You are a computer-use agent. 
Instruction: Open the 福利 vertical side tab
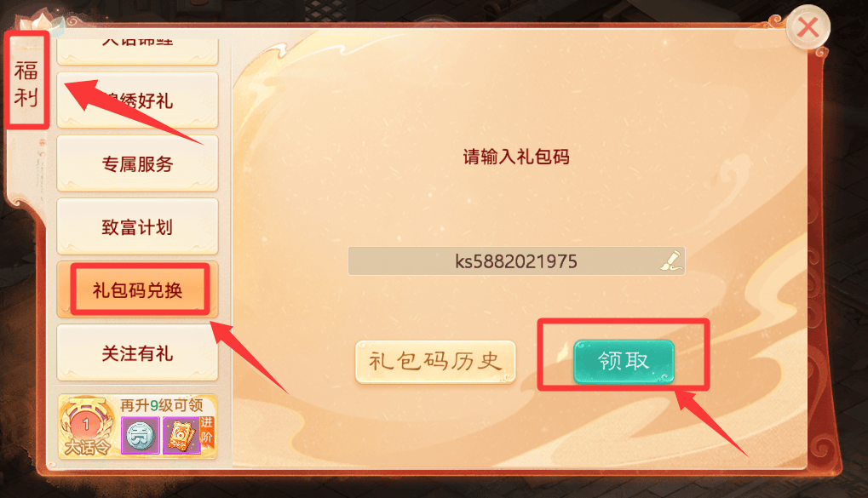click(26, 83)
